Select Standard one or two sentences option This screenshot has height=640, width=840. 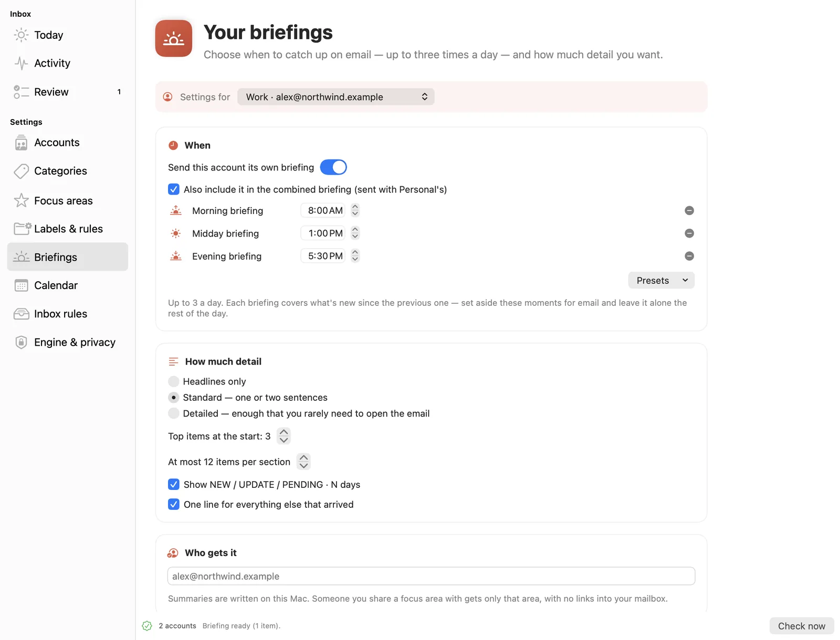(174, 398)
